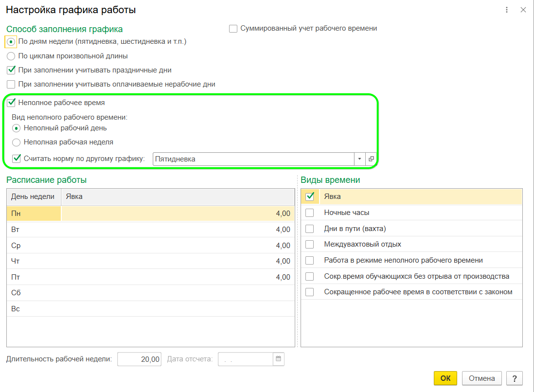Check the Ночные часы time type

pyautogui.click(x=309, y=213)
